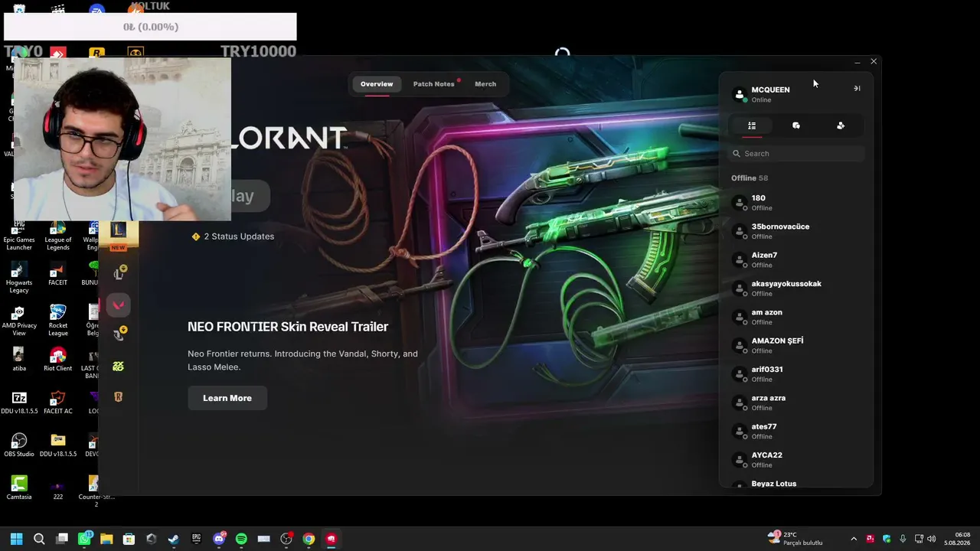The height and width of the screenshot is (551, 980).
Task: Select friend Aizen7
Action: [796, 259]
